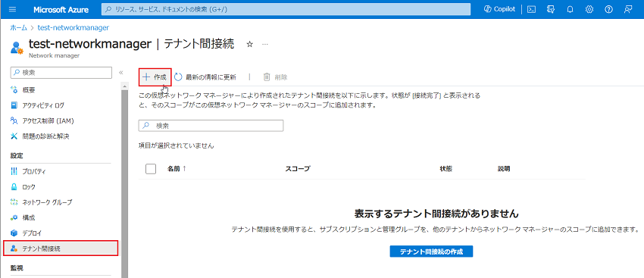The image size is (644, 278).
Task: Click the スコープ column header
Action: [x=298, y=169]
